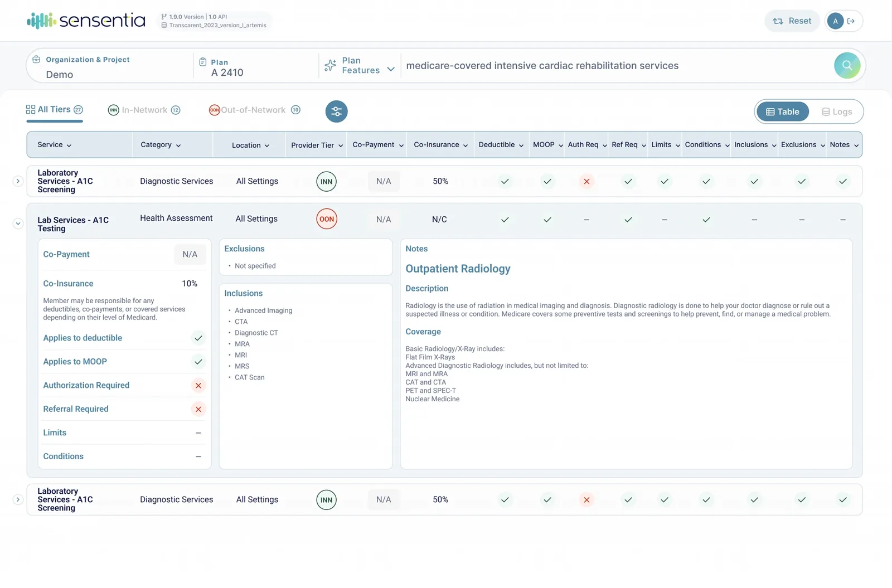Viewport: 892px width, 588px height.
Task: Click the logout arrow icon
Action: point(851,21)
